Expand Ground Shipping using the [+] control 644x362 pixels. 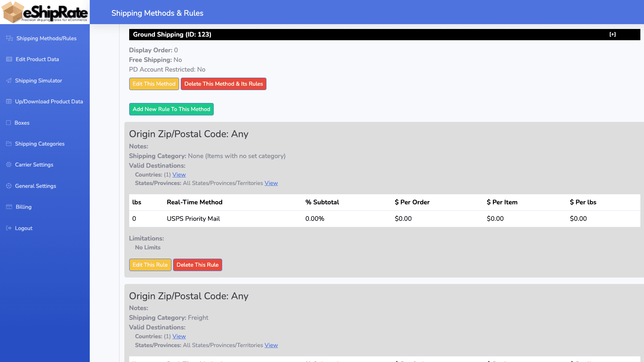coord(613,35)
